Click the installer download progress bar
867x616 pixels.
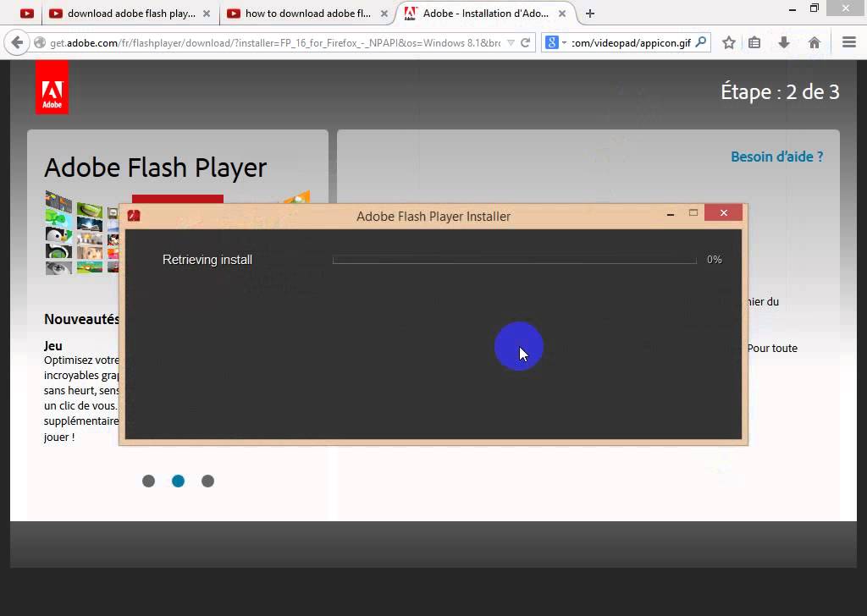tap(514, 260)
